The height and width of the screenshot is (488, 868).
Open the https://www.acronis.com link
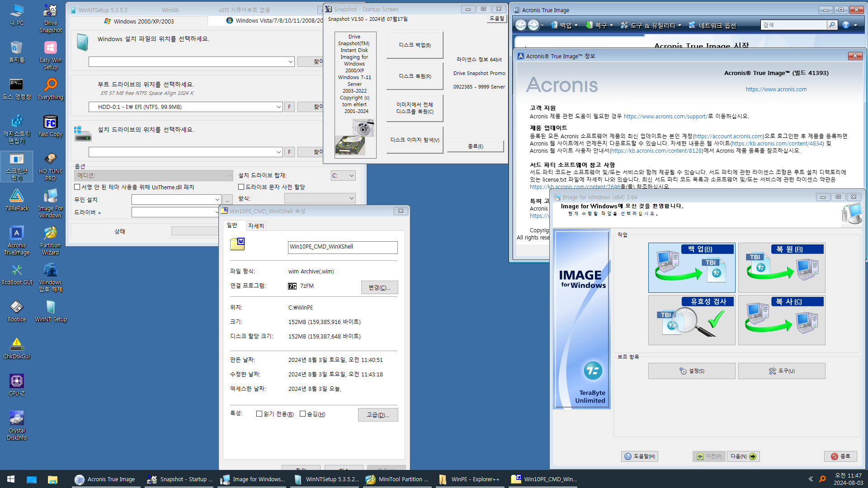[x=776, y=89]
